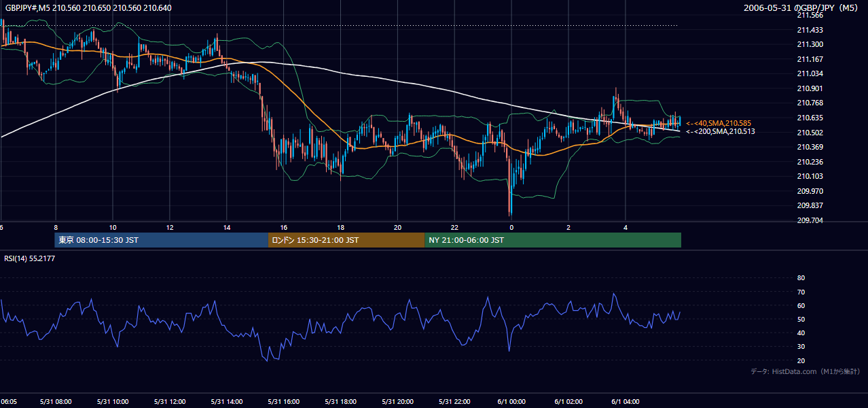Click the Tokyo 08:00-15:30 JST session bar
This screenshot has height=408, width=868.
[x=162, y=240]
